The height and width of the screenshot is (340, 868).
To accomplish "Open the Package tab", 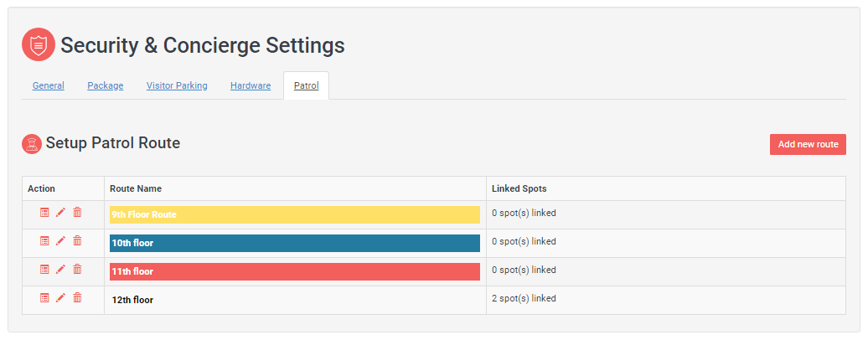I will point(105,85).
